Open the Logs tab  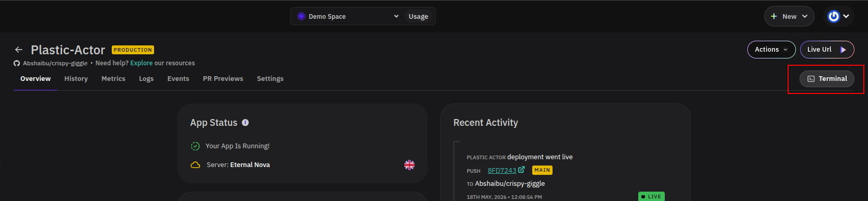(146, 79)
